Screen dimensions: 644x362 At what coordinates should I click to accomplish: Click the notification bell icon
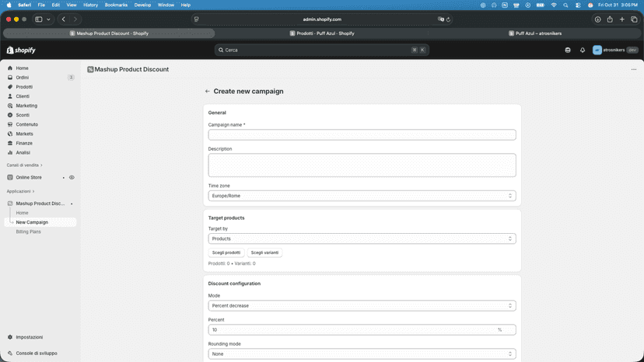click(583, 50)
